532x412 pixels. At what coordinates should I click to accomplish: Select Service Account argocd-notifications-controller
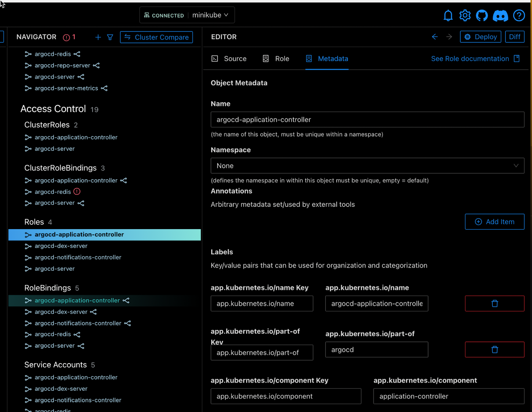pyautogui.click(x=78, y=400)
